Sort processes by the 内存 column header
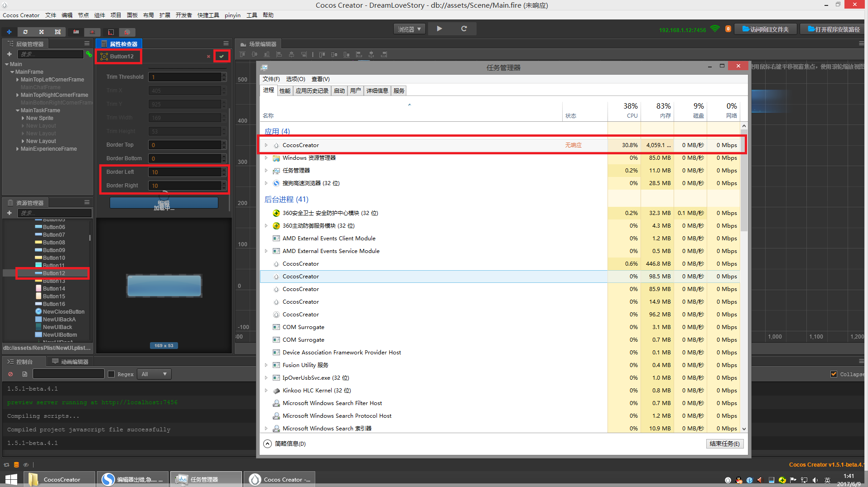Screen dimensions: 868x487 pos(657,110)
